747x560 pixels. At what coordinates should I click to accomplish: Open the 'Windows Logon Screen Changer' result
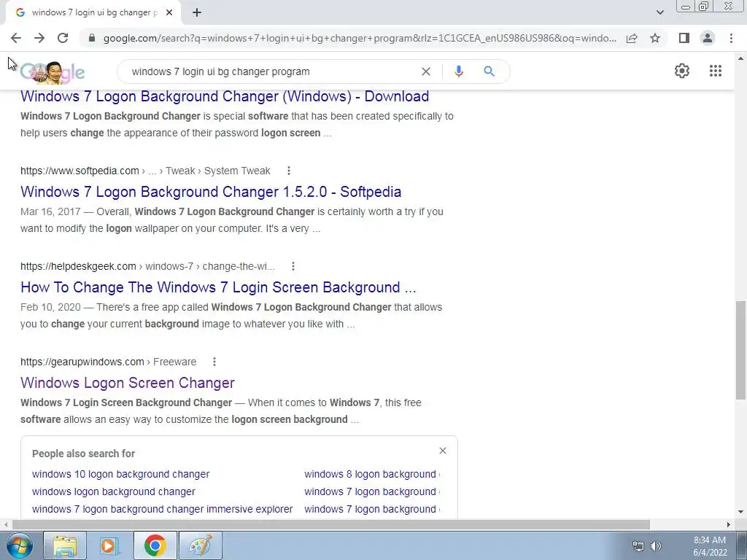click(x=127, y=383)
